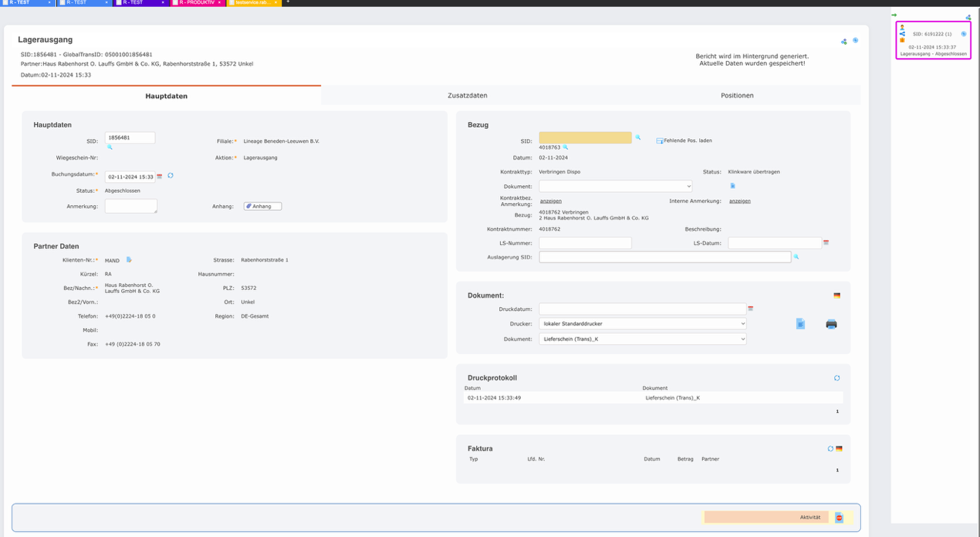Click the German flag in the Faktura section
980x537 pixels.
pyautogui.click(x=839, y=448)
